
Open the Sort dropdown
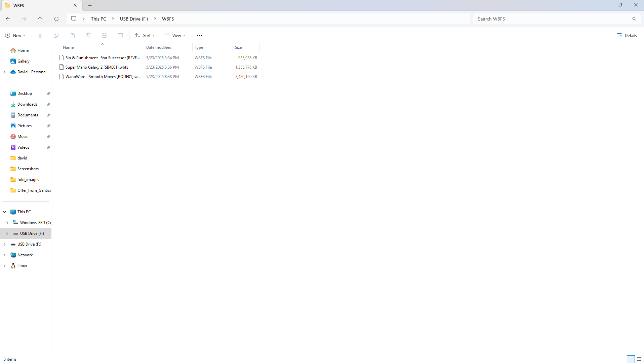(145, 35)
